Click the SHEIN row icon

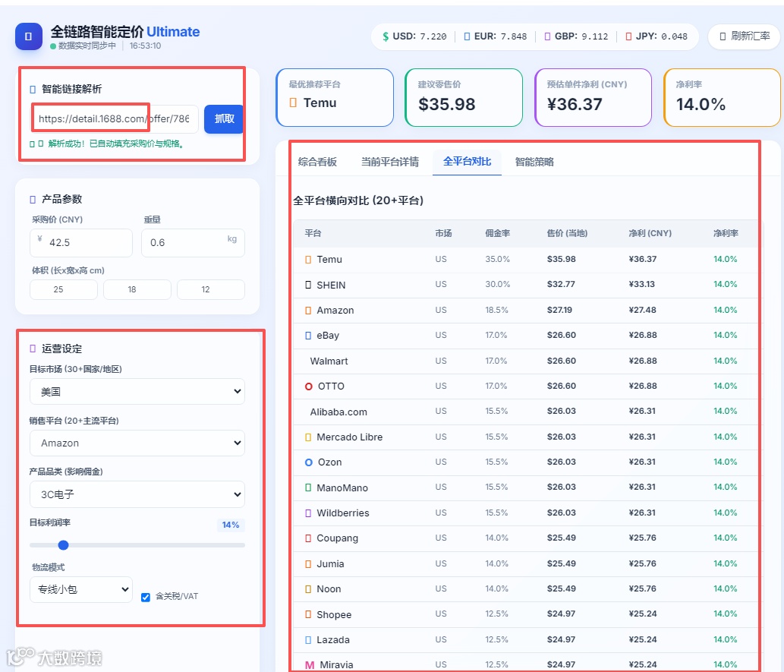pos(308,286)
